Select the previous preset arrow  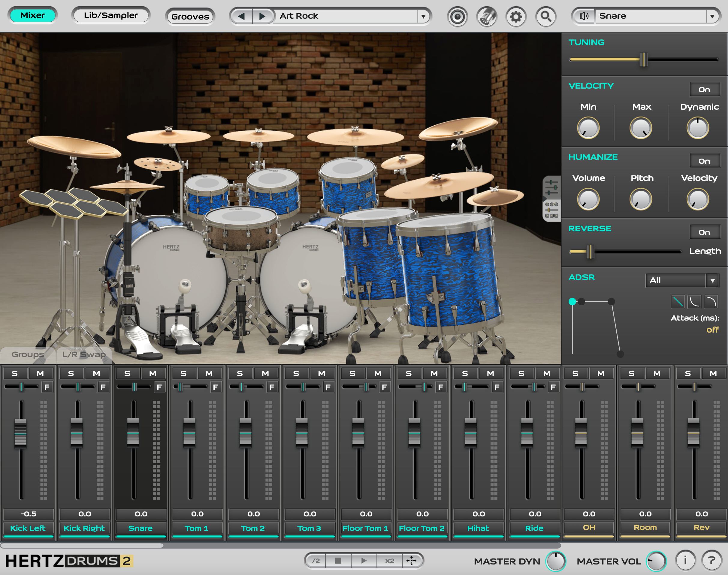click(241, 16)
